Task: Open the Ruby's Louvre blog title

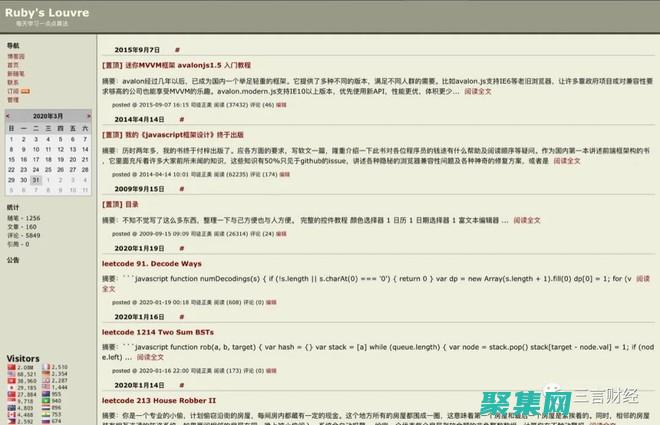Action: [x=47, y=13]
